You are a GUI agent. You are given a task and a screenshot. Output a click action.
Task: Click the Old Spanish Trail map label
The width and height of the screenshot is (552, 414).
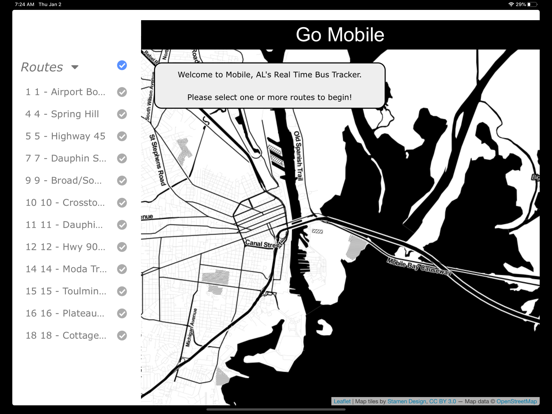coord(298,156)
